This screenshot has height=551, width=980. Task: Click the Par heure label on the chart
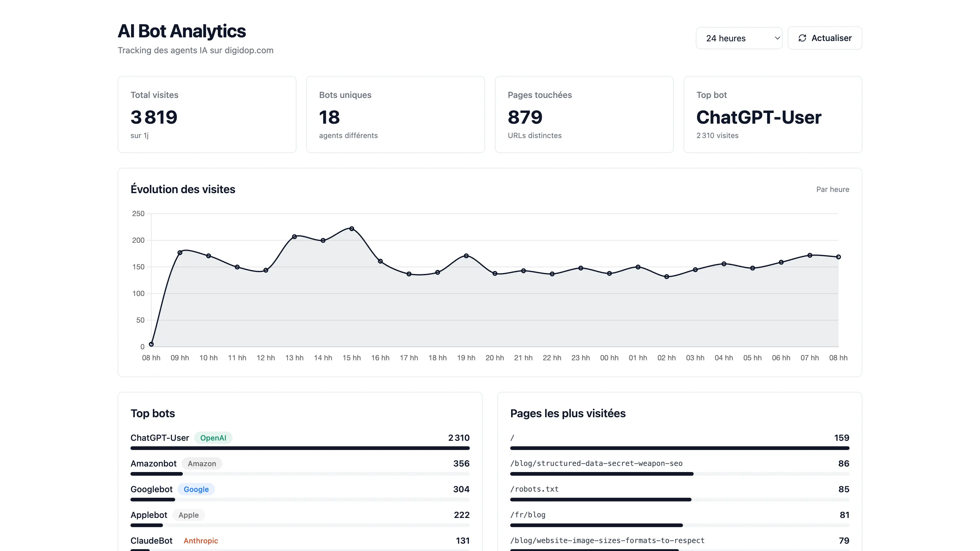[x=833, y=189]
